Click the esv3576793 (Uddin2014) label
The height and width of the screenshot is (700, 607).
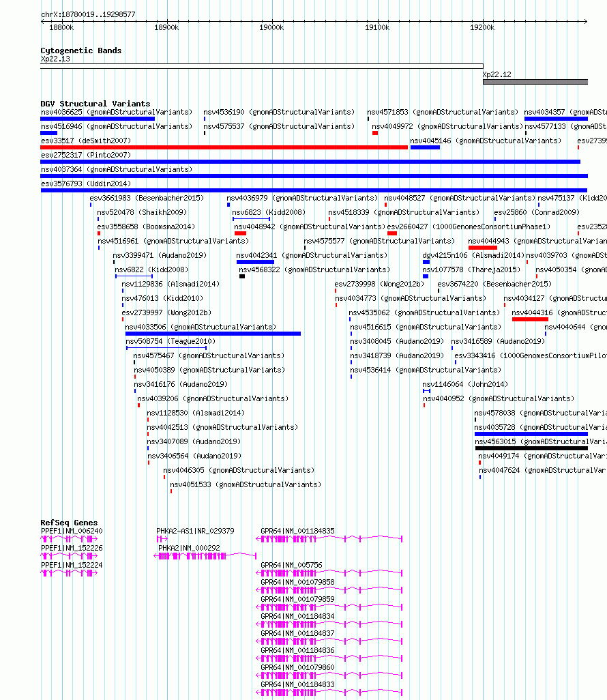pyautogui.click(x=86, y=184)
